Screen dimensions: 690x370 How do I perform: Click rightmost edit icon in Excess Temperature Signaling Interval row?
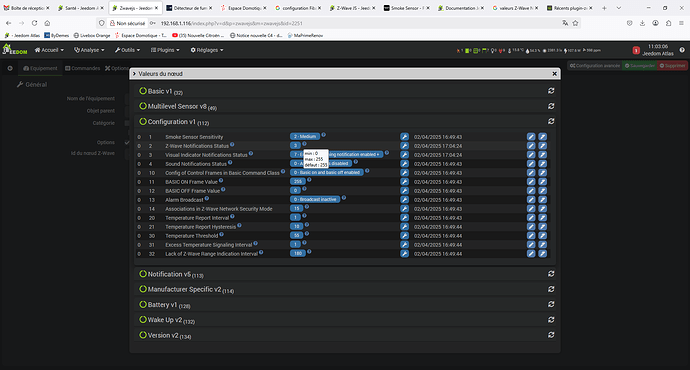543,245
